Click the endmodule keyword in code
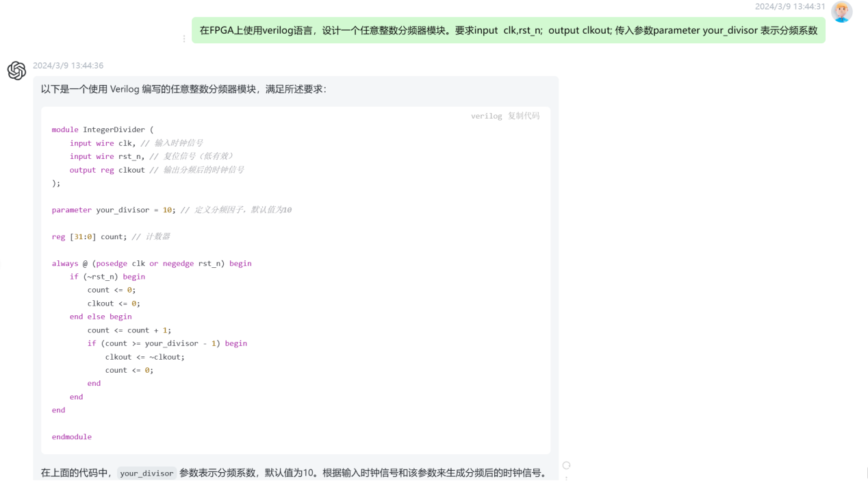 click(71, 436)
